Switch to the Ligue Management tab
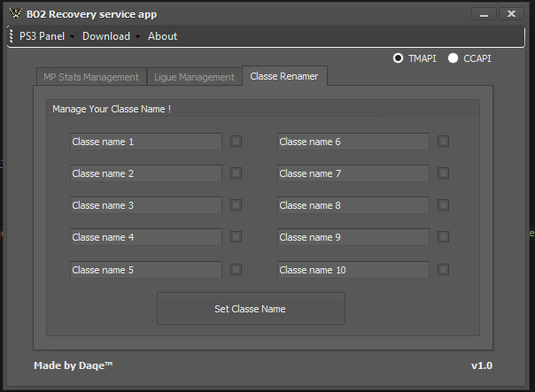Viewport: 535px width, 392px height. (x=194, y=77)
